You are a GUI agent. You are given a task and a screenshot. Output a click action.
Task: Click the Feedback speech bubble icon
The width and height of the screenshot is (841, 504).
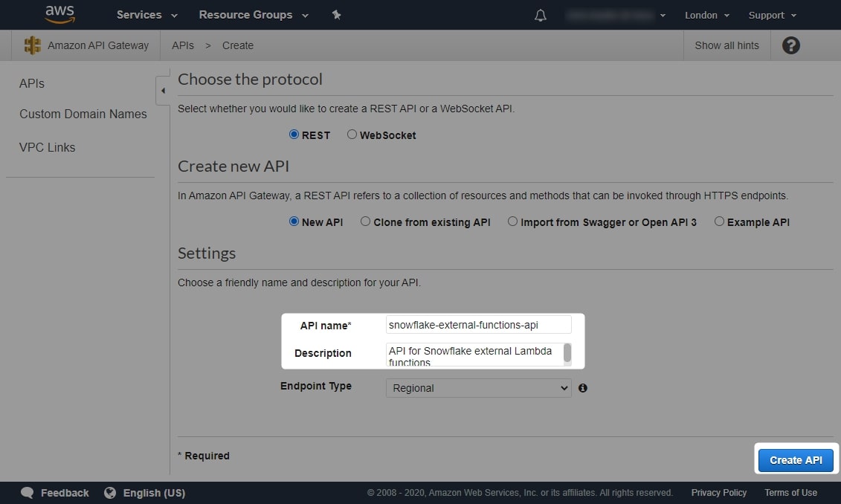click(27, 493)
